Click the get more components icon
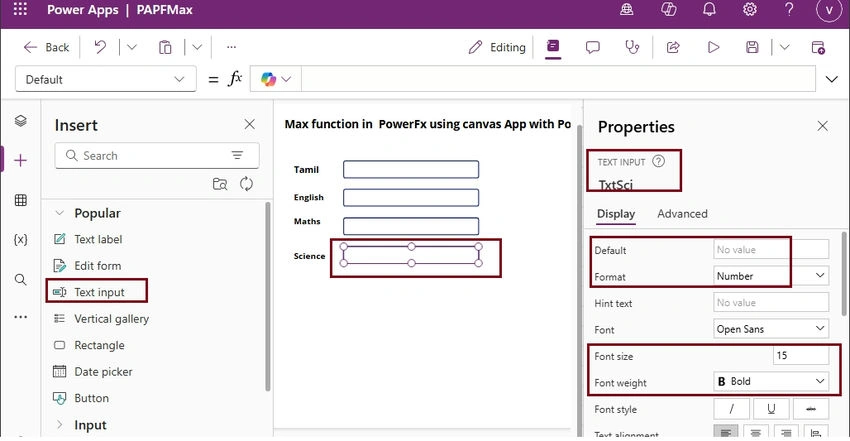Screen dimensions: 850x441 (220, 184)
